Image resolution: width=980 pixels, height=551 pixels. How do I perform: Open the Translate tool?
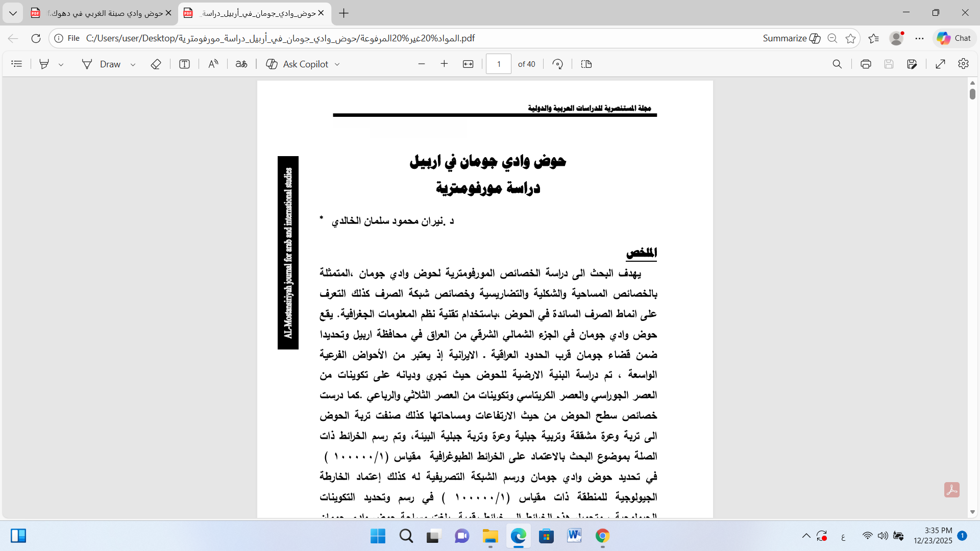coord(241,64)
